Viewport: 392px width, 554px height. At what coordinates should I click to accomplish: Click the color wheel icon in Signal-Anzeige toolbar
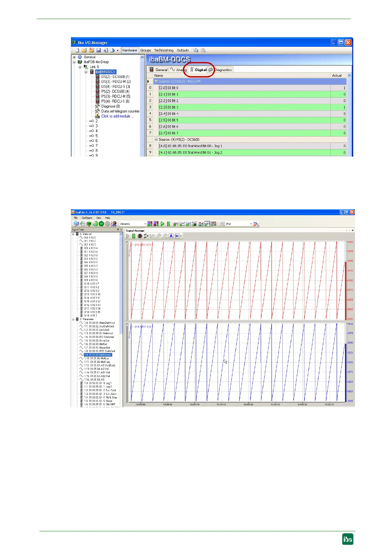(x=140, y=236)
